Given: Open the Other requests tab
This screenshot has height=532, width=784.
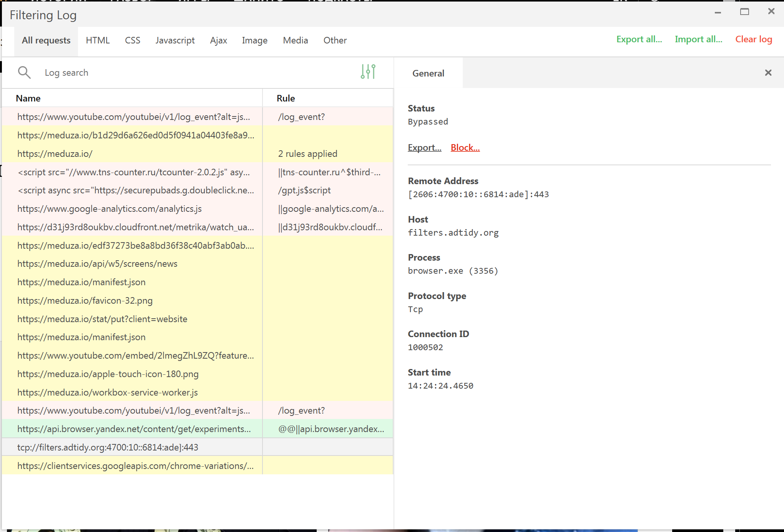Looking at the screenshot, I should click(x=335, y=40).
